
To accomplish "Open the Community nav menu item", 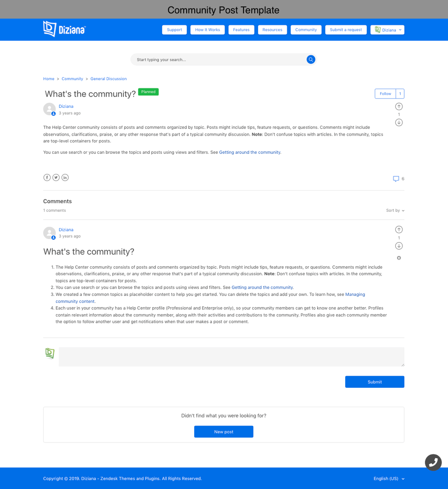I will click(x=306, y=30).
